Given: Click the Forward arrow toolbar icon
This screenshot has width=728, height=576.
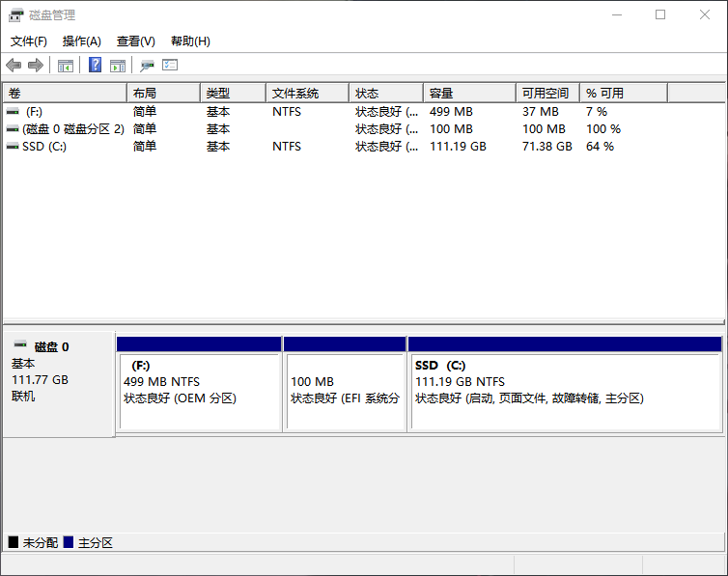Looking at the screenshot, I should (36, 65).
